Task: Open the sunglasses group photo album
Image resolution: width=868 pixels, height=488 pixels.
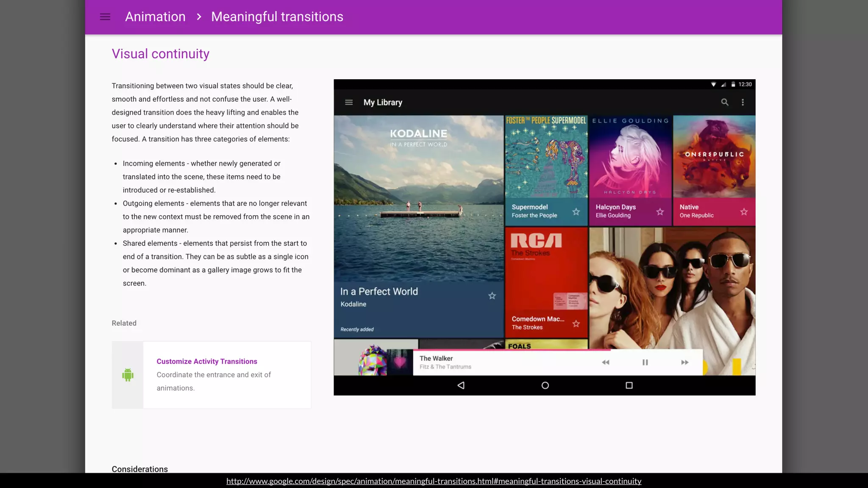Action: [x=672, y=288]
